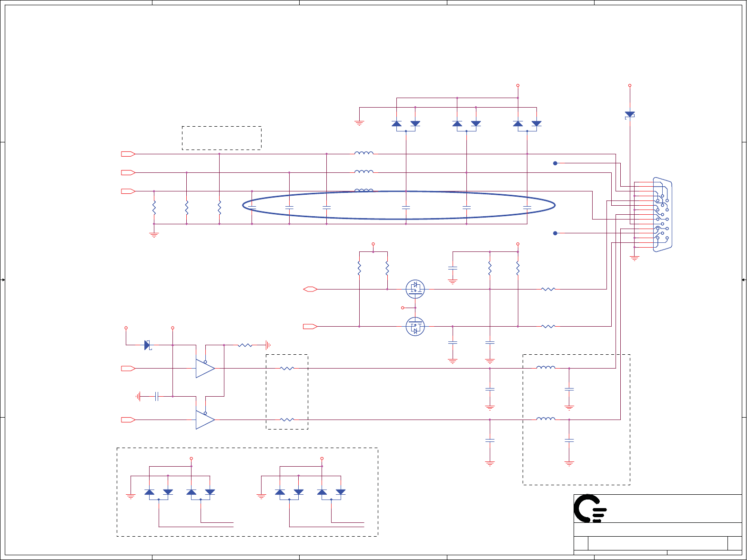Select the bottom inductor of the three video lines
This screenshot has width=747, height=560.
(x=364, y=190)
